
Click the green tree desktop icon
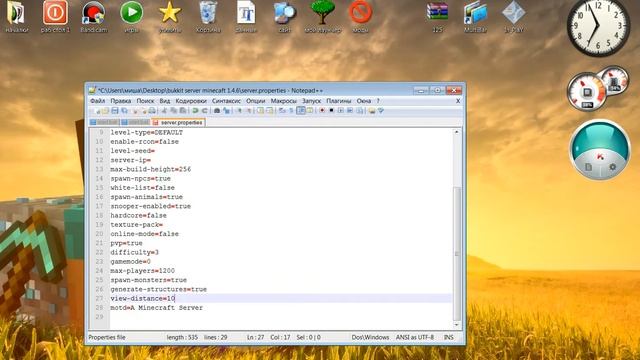click(x=322, y=17)
